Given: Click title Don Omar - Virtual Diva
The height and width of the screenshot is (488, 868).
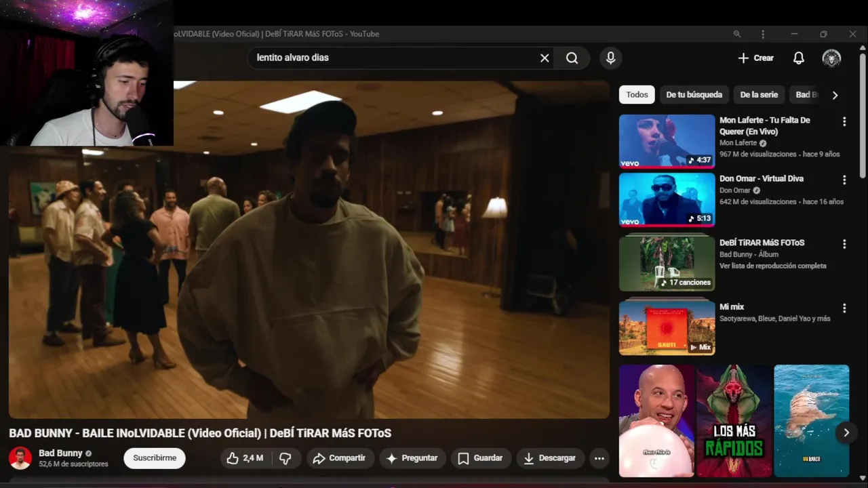Looking at the screenshot, I should tap(762, 179).
